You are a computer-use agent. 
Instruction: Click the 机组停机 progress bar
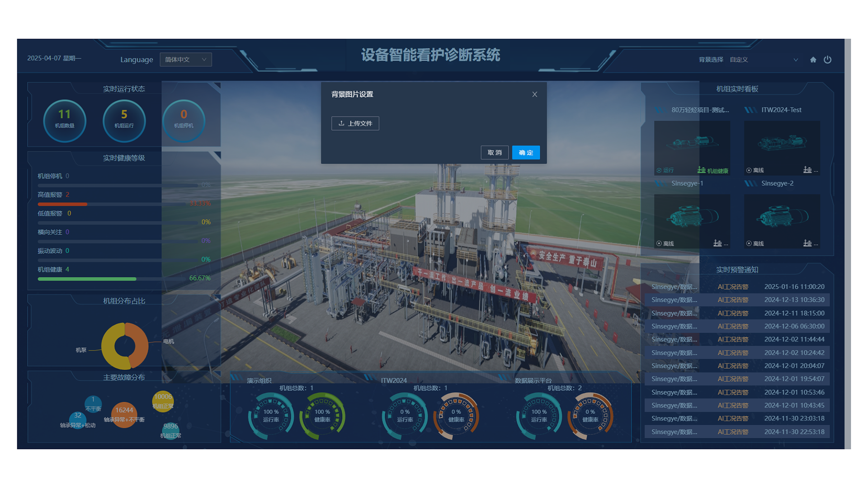click(x=118, y=186)
